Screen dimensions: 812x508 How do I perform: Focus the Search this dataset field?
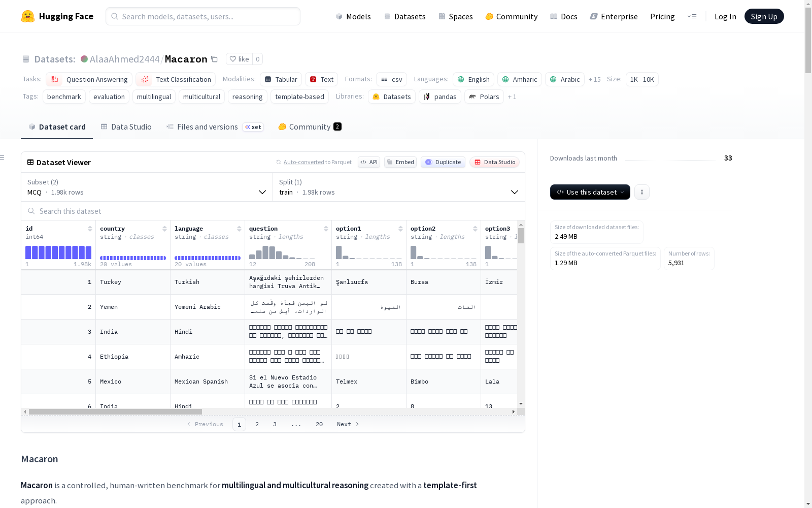point(273,211)
